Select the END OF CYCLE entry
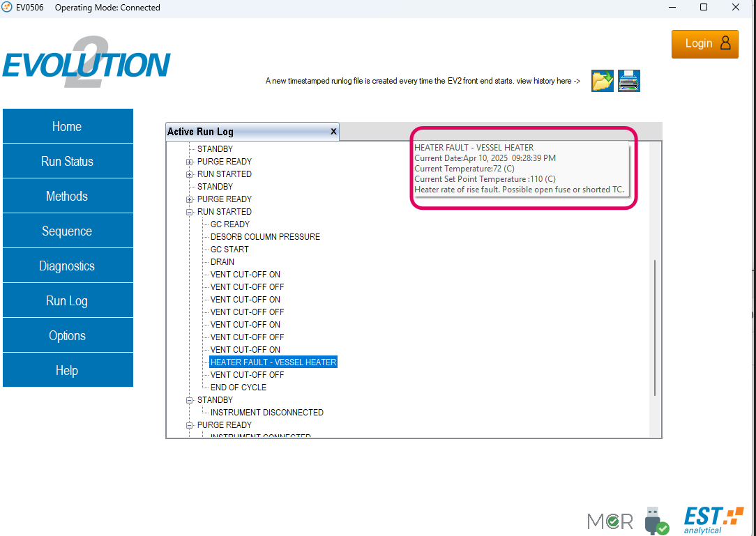Screen dimensions: 756x536 point(239,387)
